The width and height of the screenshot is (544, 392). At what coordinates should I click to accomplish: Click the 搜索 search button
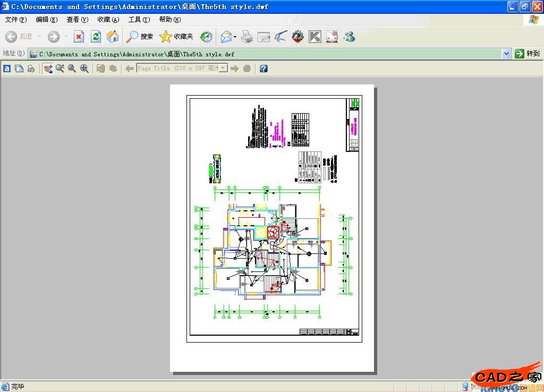[x=140, y=37]
